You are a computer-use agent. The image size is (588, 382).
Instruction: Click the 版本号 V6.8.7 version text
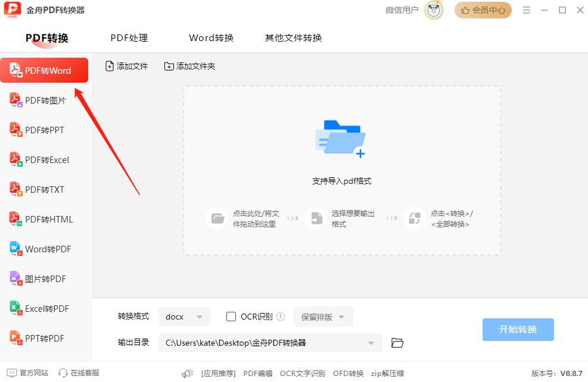pos(557,374)
